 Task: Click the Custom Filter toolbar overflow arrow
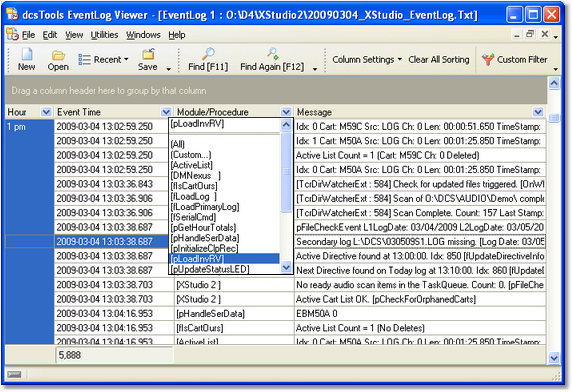(556, 69)
